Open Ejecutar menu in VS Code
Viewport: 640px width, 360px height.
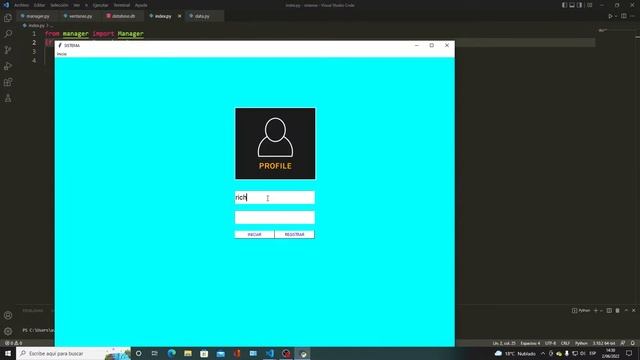pyautogui.click(x=100, y=5)
